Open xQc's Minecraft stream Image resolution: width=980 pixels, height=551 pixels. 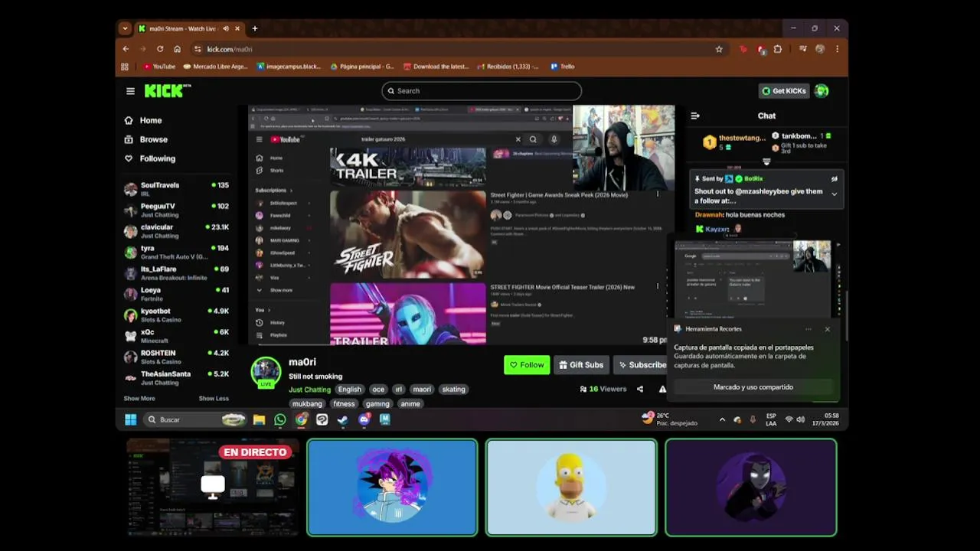click(177, 335)
